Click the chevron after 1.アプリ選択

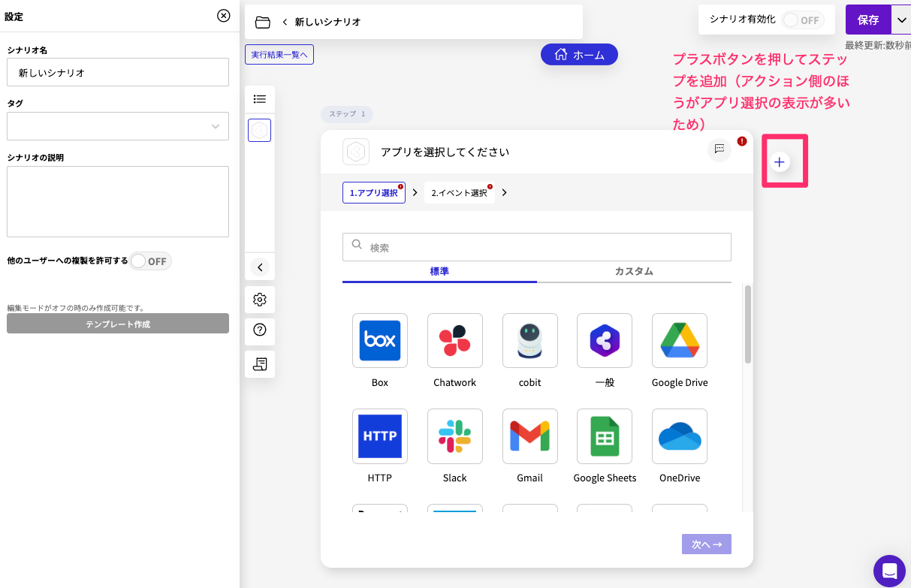[x=415, y=193]
